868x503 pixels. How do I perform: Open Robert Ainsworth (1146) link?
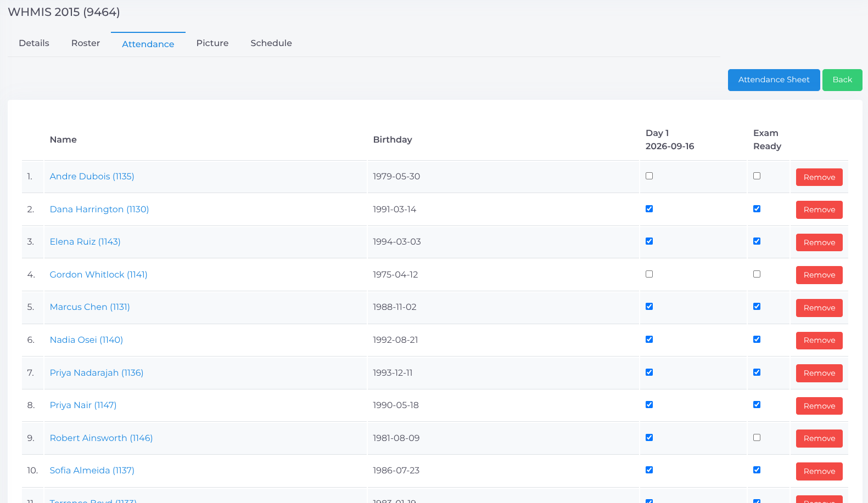pos(102,438)
